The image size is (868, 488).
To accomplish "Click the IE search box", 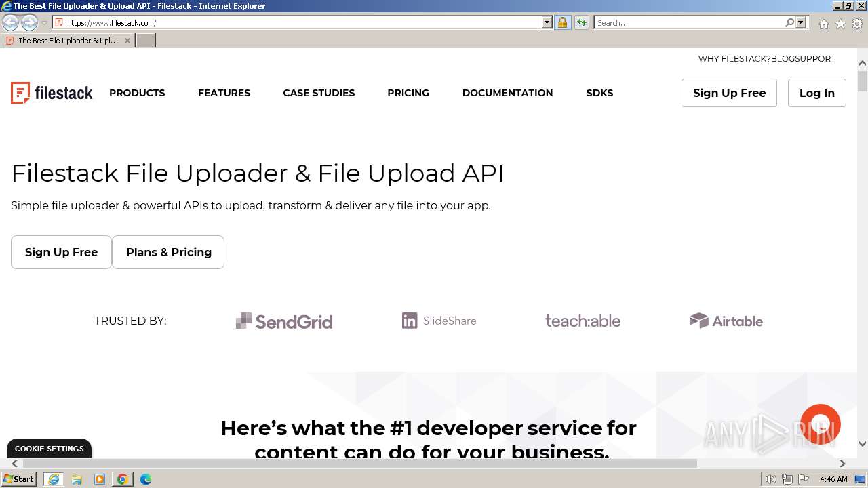I will click(688, 22).
